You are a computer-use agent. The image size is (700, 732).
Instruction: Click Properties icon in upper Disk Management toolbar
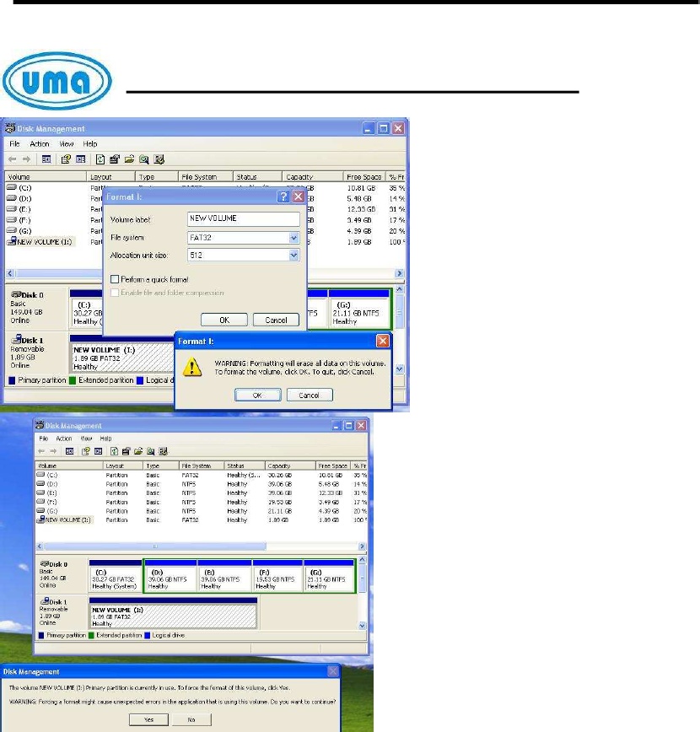115,159
